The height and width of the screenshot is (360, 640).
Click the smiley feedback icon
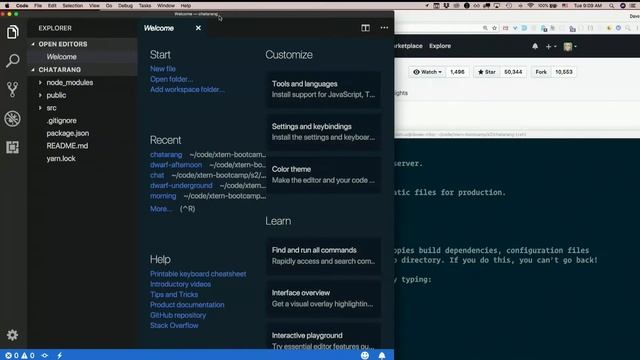pyautogui.click(x=365, y=356)
